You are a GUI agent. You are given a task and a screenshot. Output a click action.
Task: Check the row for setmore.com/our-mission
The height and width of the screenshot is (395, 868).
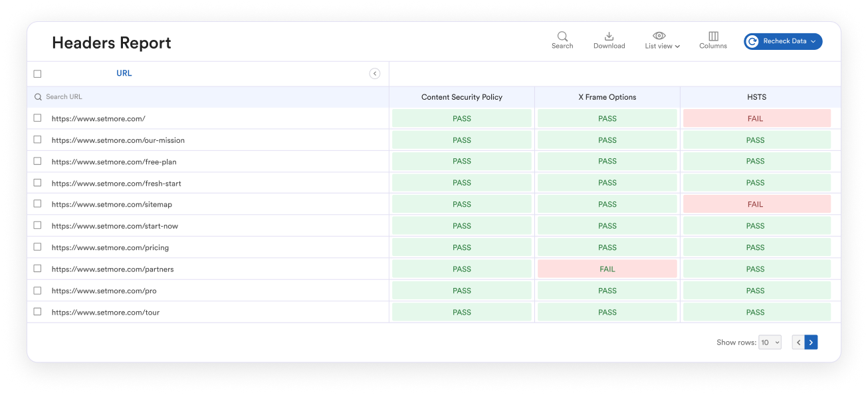coord(38,140)
